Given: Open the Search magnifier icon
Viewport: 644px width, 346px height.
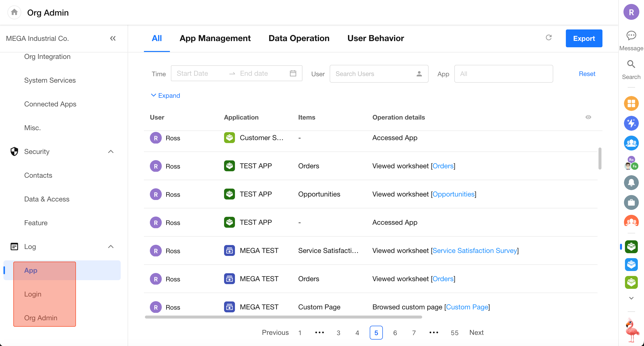Looking at the screenshot, I should 631,65.
